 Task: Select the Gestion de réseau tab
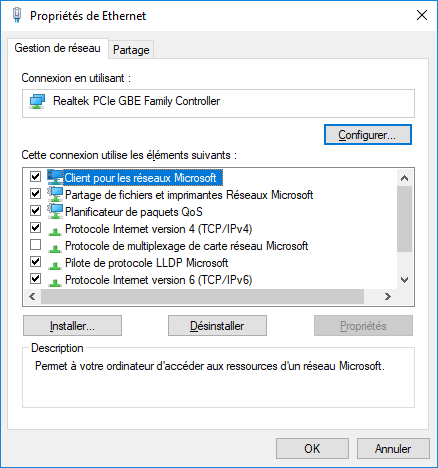pyautogui.click(x=58, y=48)
